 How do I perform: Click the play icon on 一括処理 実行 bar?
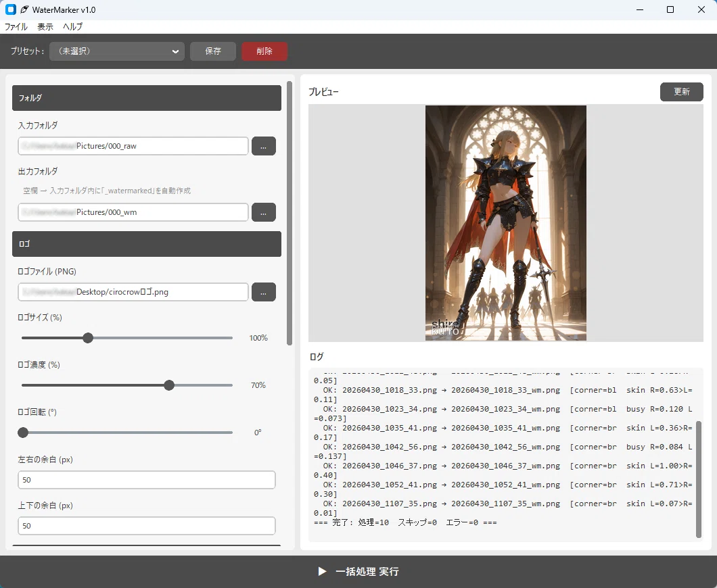tap(323, 572)
